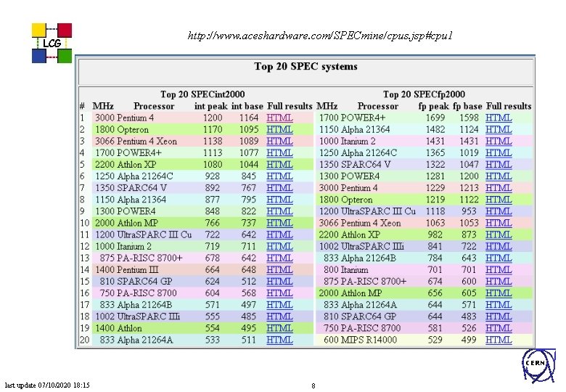Open HTML results for 2000 Athlon MP SPECint

279,223
